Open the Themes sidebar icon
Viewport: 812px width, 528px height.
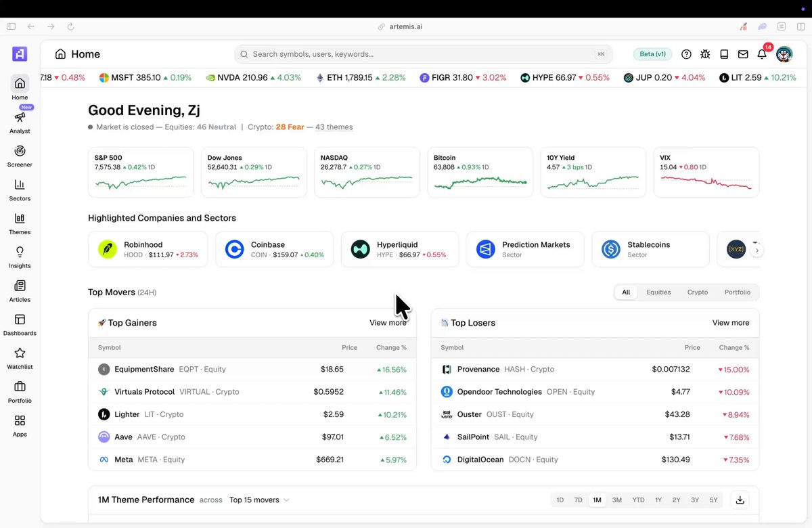click(x=20, y=219)
